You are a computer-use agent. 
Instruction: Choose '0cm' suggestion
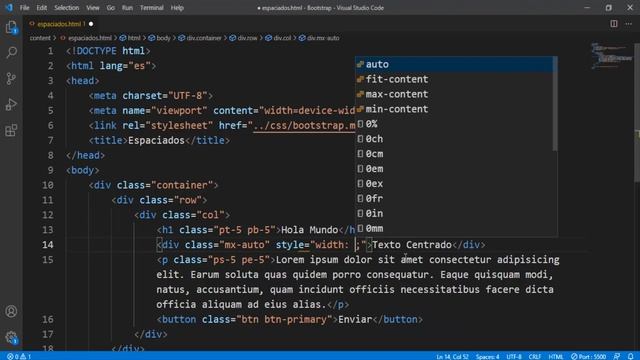click(x=454, y=154)
